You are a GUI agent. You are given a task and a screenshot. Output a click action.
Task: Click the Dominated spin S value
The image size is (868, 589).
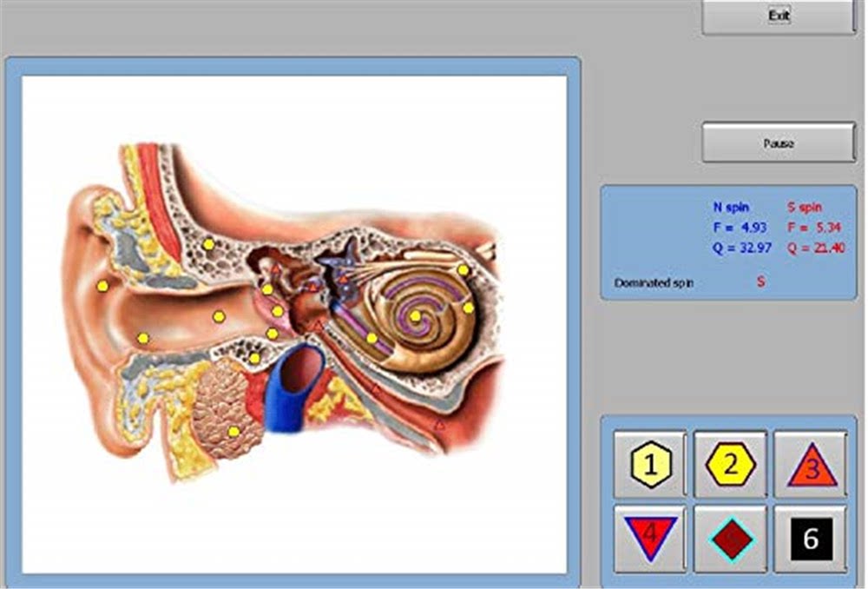pos(761,281)
